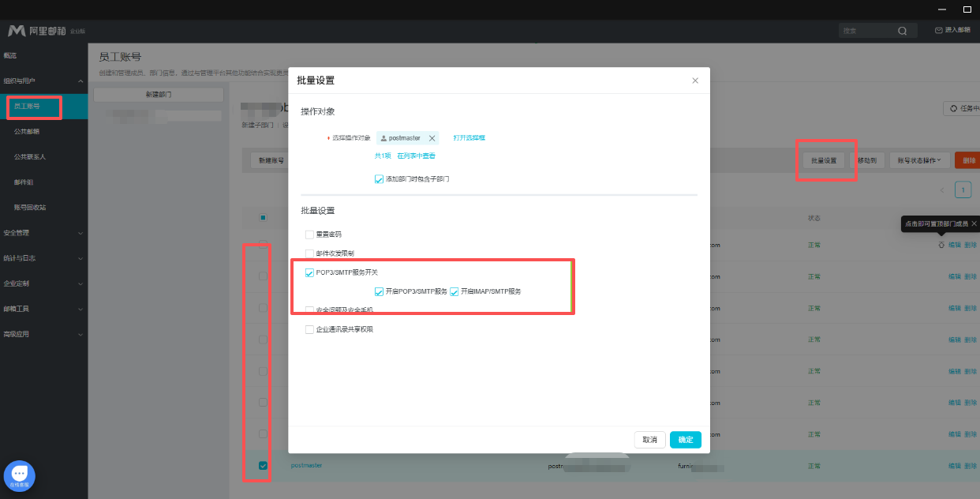The width and height of the screenshot is (980, 499).
Task: Expand the 安全管理 sidebar section
Action: [x=43, y=233]
